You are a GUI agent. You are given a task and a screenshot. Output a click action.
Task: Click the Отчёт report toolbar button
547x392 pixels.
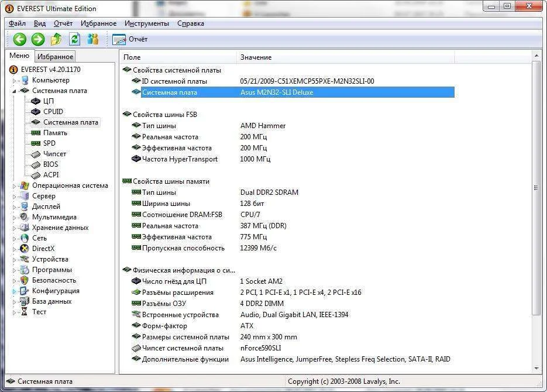click(x=130, y=39)
